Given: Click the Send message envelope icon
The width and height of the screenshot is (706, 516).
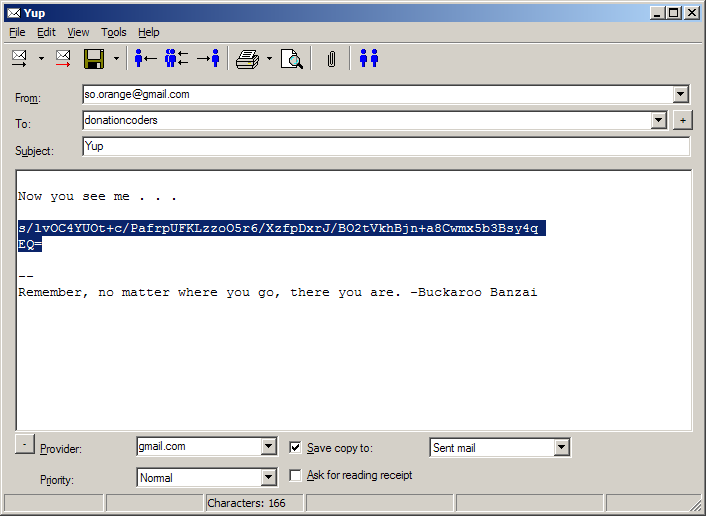Looking at the screenshot, I should click(19, 59).
